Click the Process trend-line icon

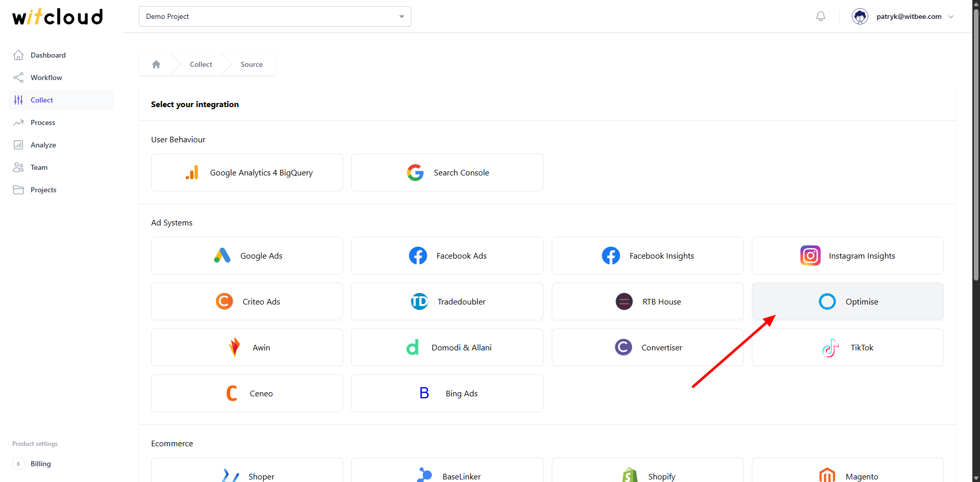coord(18,122)
